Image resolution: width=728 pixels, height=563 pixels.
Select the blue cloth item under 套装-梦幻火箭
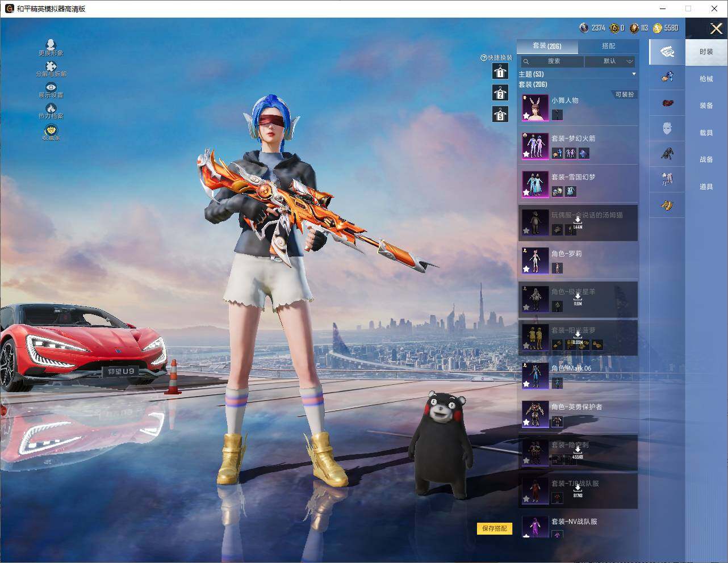pyautogui.click(x=583, y=153)
